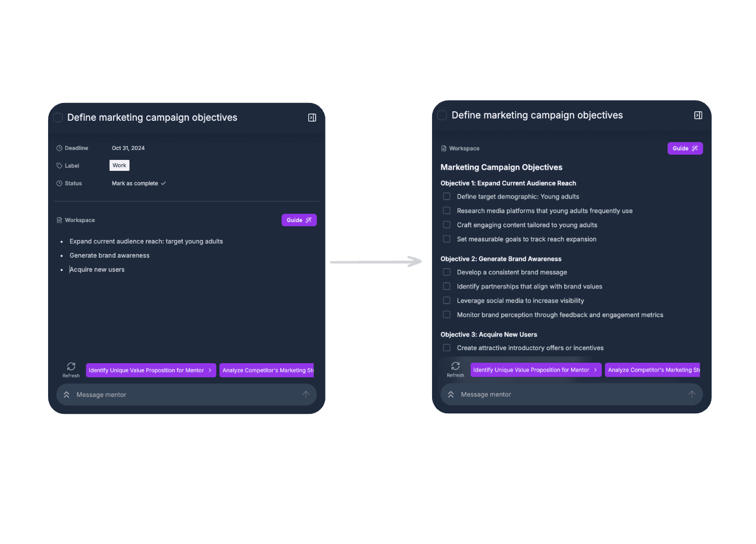Screen dimensions: 756x544
Task: Check "Develop a consistent brand message"
Action: [x=447, y=272]
